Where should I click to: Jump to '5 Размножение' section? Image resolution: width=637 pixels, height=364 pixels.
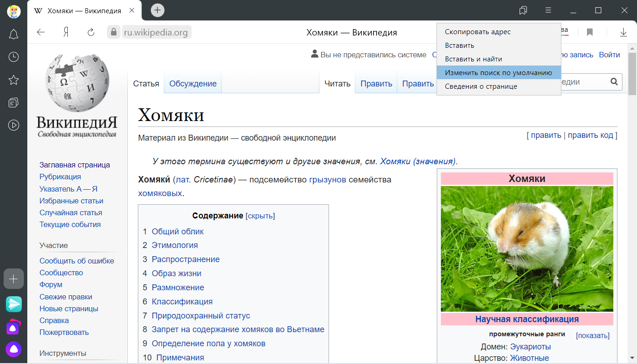[178, 288]
